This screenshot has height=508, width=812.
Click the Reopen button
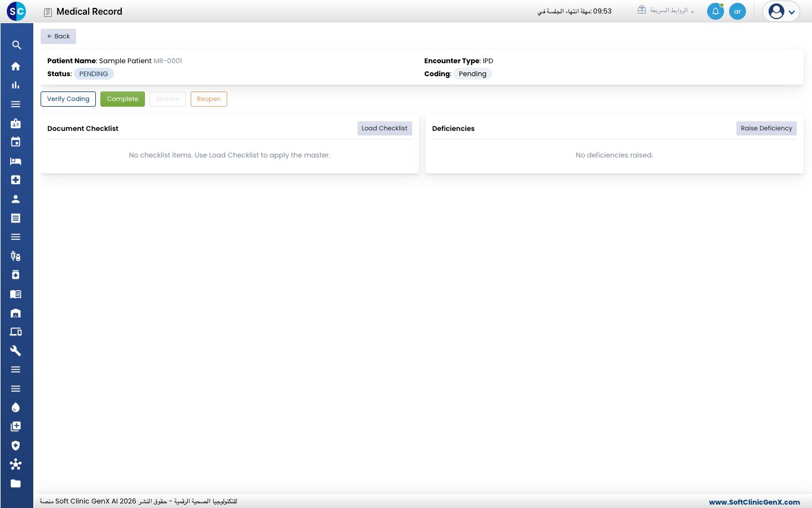[x=209, y=99]
